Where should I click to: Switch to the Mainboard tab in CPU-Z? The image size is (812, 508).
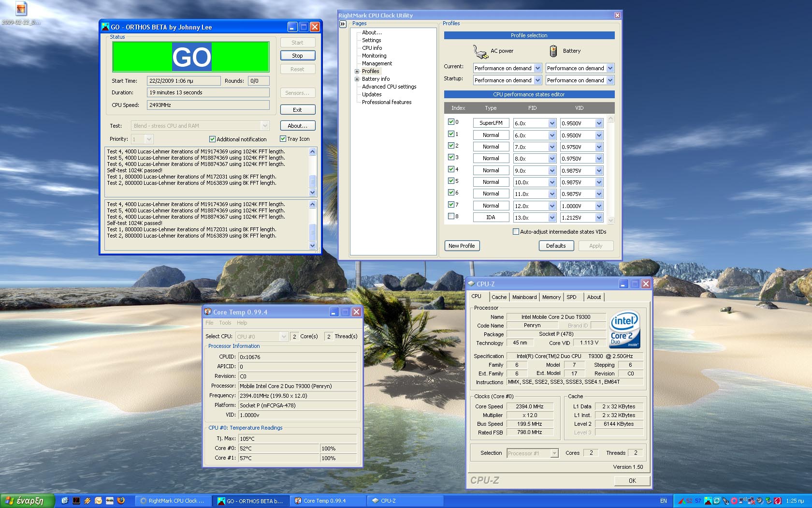(x=524, y=297)
